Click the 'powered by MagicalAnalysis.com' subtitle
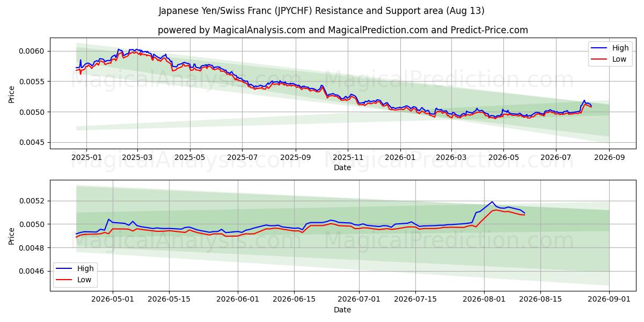This screenshot has height=322, width=644. pos(343,30)
